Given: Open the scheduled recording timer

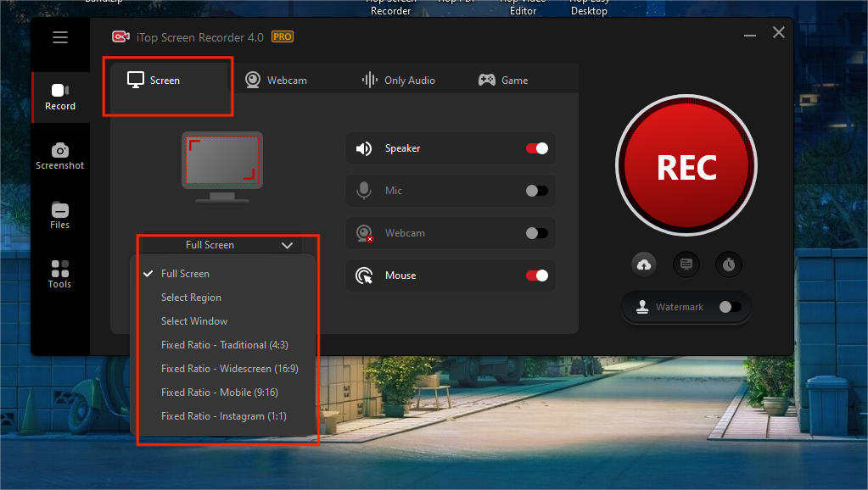Looking at the screenshot, I should [x=728, y=264].
